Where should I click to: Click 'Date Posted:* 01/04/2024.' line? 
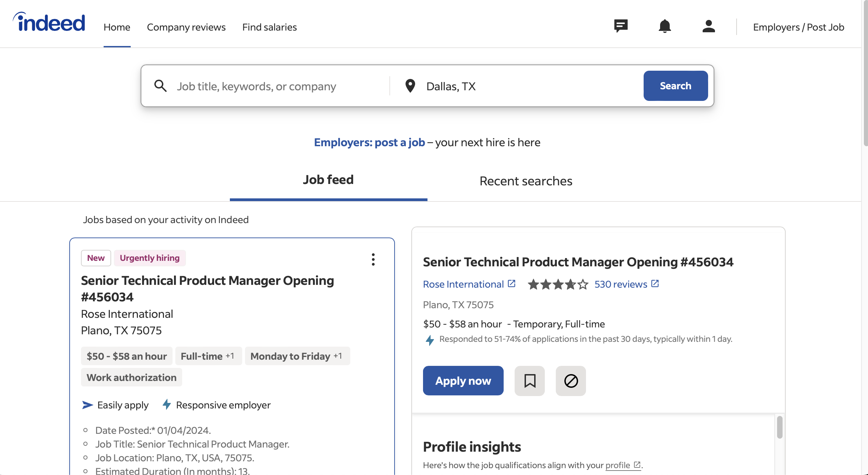tap(153, 430)
